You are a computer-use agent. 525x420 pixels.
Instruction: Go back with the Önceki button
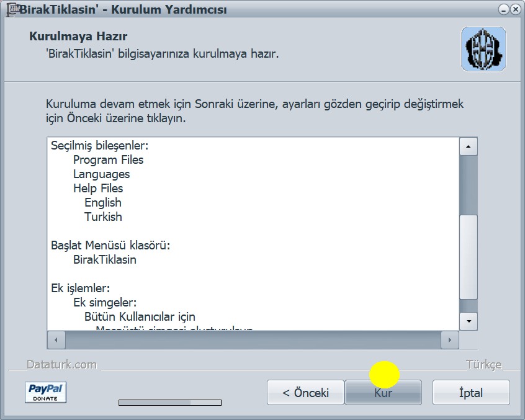pos(305,392)
